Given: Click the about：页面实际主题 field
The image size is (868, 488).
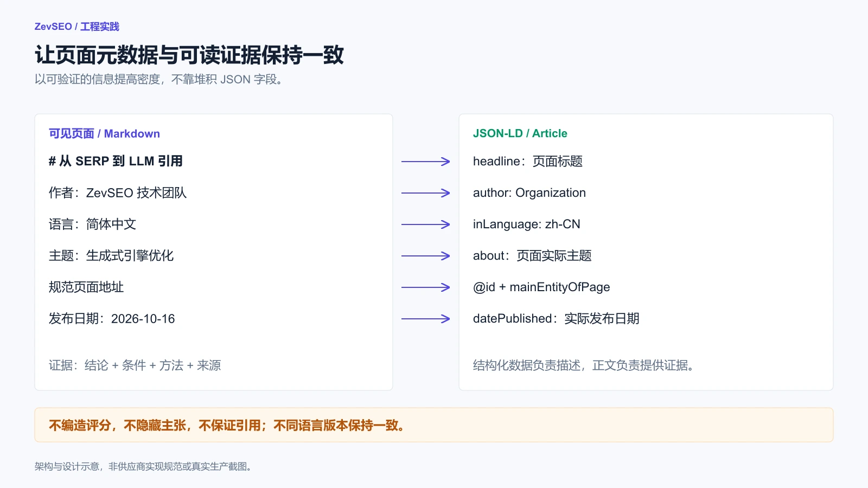Looking at the screenshot, I should [532, 255].
